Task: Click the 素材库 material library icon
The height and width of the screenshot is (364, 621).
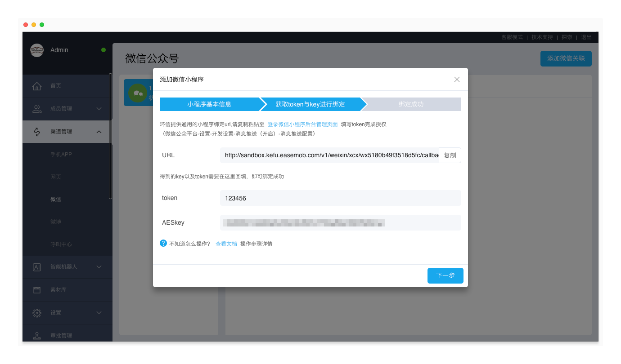Action: click(x=37, y=290)
